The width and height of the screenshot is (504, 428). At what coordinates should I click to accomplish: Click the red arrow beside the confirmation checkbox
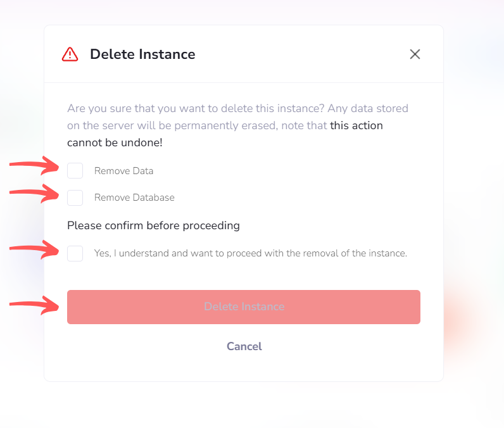(34, 249)
